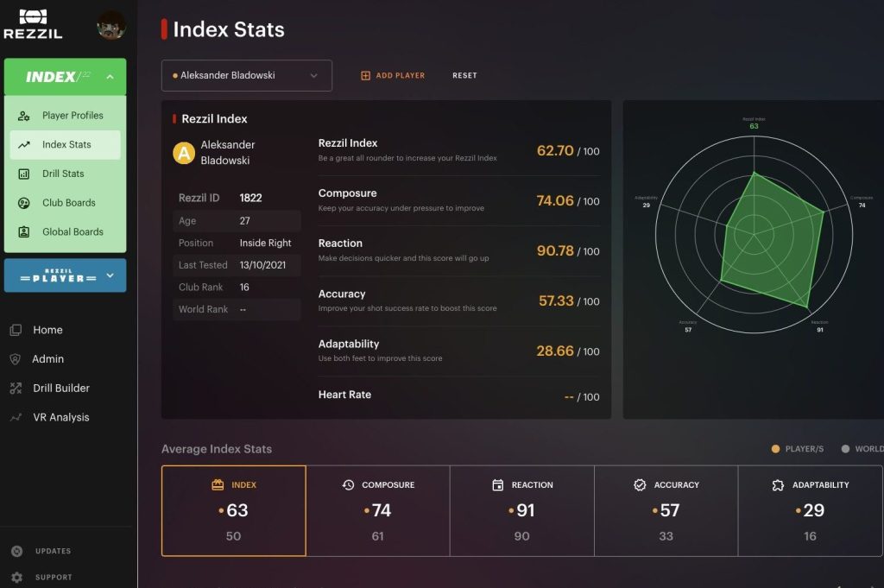Click the Global Boards icon
This screenshot has width=884, height=588.
[x=23, y=231]
